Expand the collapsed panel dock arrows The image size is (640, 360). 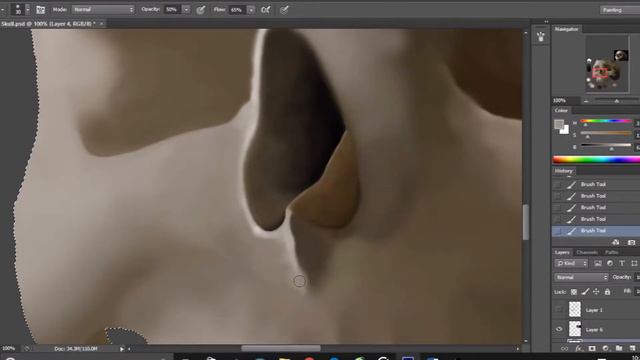point(546,21)
